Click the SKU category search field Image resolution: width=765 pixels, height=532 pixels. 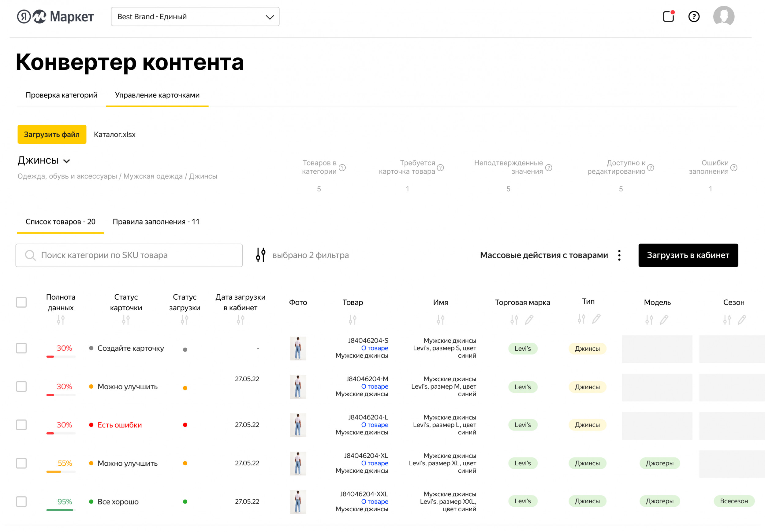(x=129, y=255)
